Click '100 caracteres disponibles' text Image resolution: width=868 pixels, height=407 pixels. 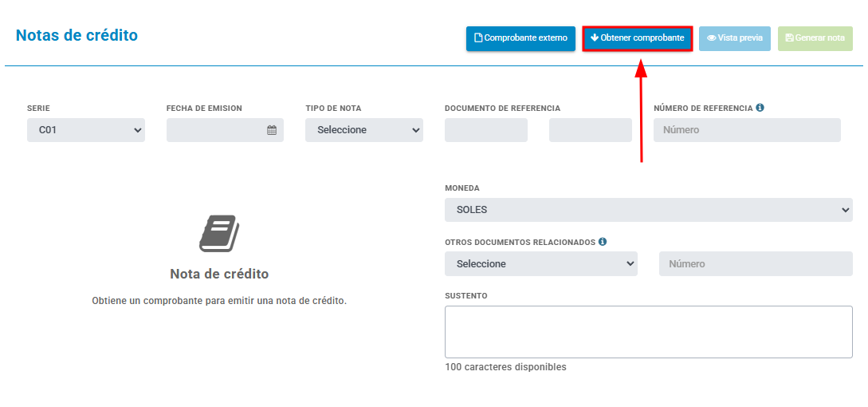(505, 367)
